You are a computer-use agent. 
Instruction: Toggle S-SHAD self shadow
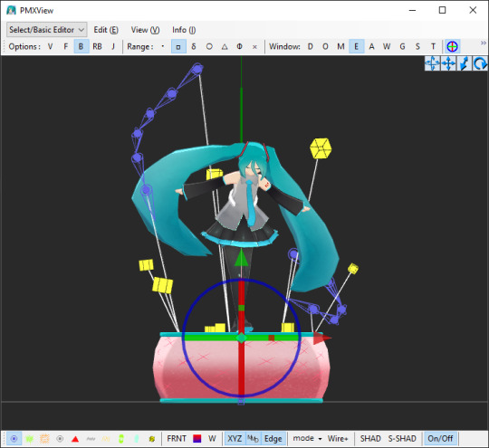click(x=402, y=439)
